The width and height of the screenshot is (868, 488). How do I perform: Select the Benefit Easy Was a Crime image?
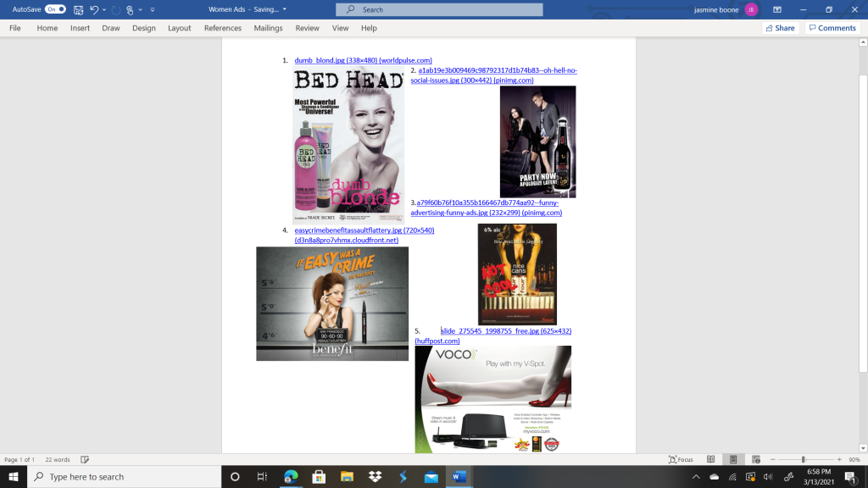[332, 304]
